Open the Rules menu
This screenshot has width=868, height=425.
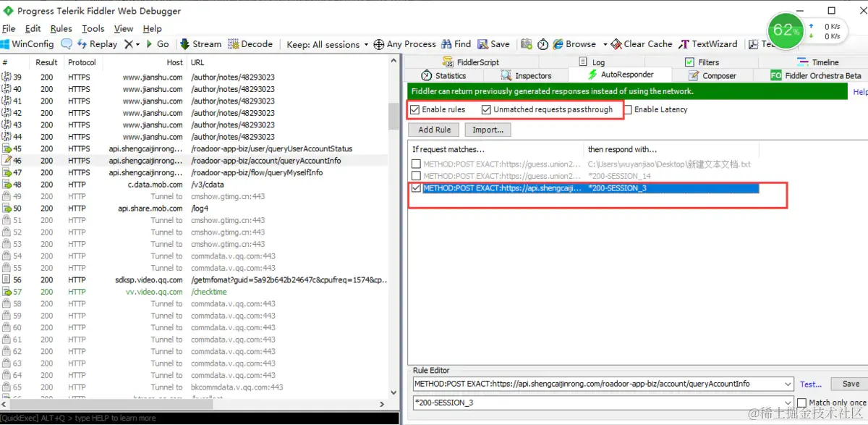point(61,29)
